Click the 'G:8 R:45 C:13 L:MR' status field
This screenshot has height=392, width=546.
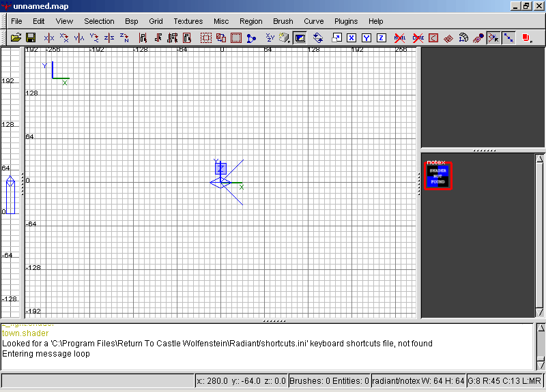click(x=504, y=381)
